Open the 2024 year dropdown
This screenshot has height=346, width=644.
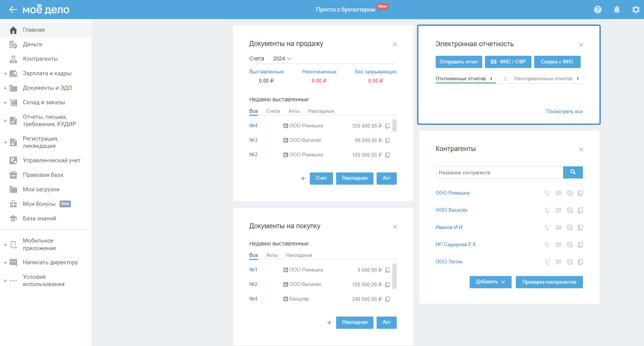pyautogui.click(x=282, y=58)
